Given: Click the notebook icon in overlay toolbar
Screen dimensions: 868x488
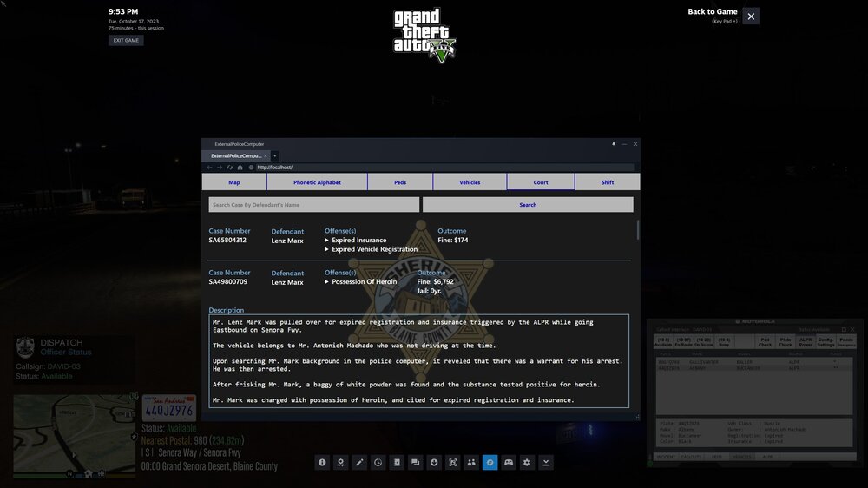Looking at the screenshot, I should [397, 463].
